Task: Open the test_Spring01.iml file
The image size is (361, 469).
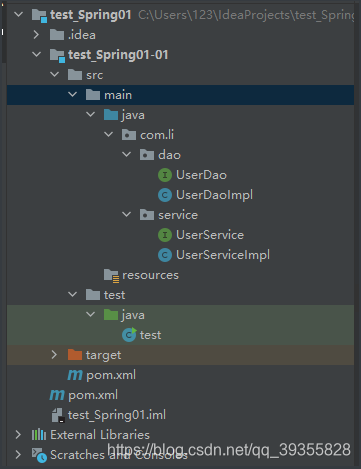Action: (x=117, y=415)
